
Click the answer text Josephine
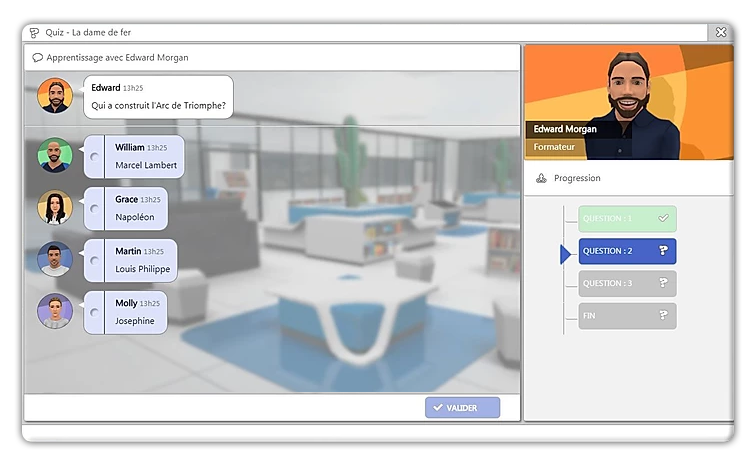pos(135,321)
